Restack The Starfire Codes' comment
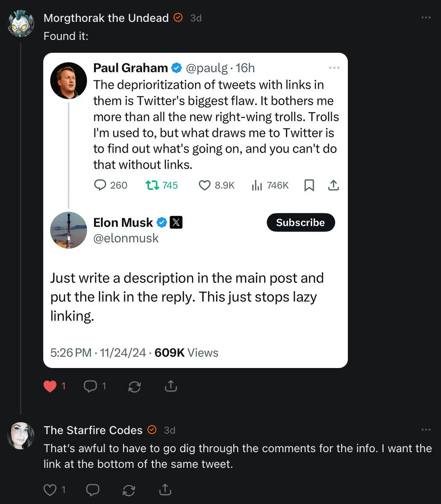The height and width of the screenshot is (504, 441). click(129, 489)
